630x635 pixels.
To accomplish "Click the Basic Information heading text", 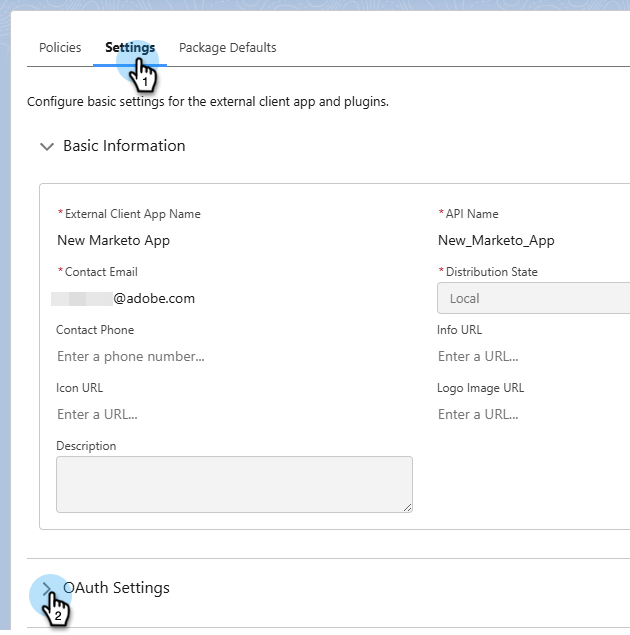I will [124, 146].
